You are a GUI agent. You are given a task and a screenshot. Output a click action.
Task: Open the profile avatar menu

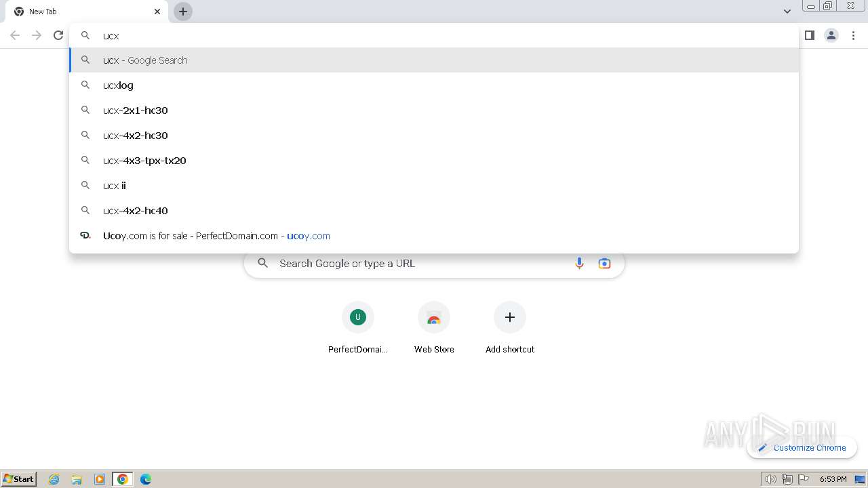coord(831,35)
